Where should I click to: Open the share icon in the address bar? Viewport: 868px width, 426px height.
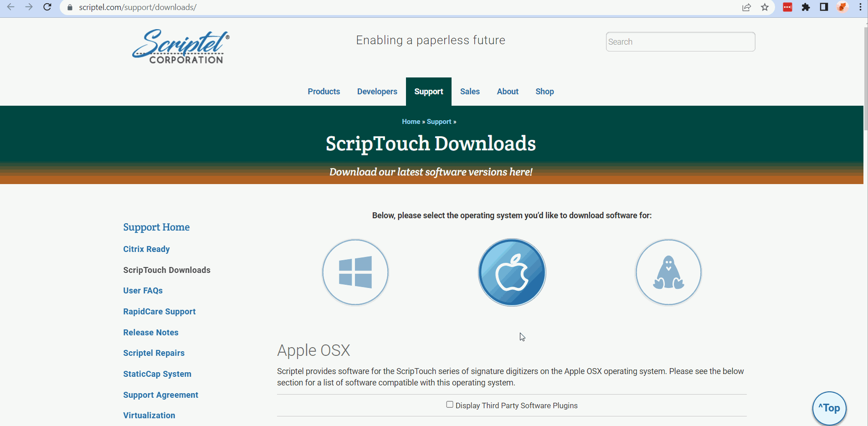pyautogui.click(x=746, y=7)
